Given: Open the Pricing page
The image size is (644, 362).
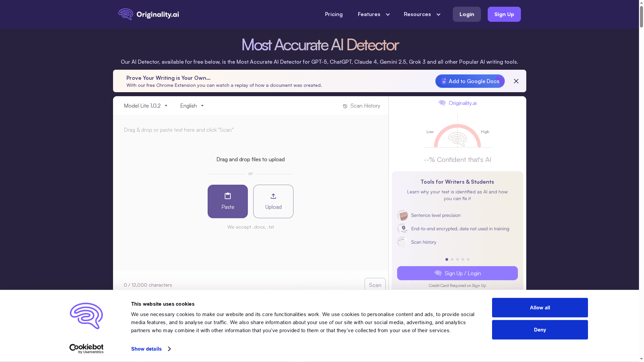Looking at the screenshot, I should 334,14.
